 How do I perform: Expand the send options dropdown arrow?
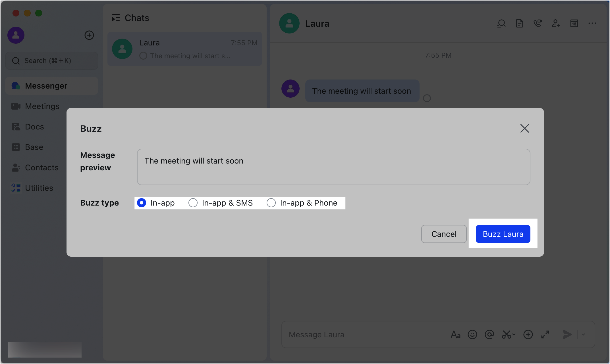[583, 334]
